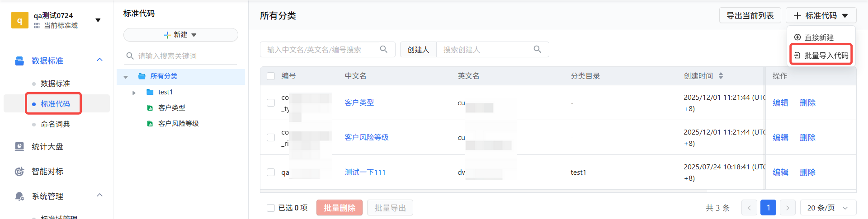Click the 智能对标 icon
The width and height of the screenshot is (868, 219).
tap(19, 172)
